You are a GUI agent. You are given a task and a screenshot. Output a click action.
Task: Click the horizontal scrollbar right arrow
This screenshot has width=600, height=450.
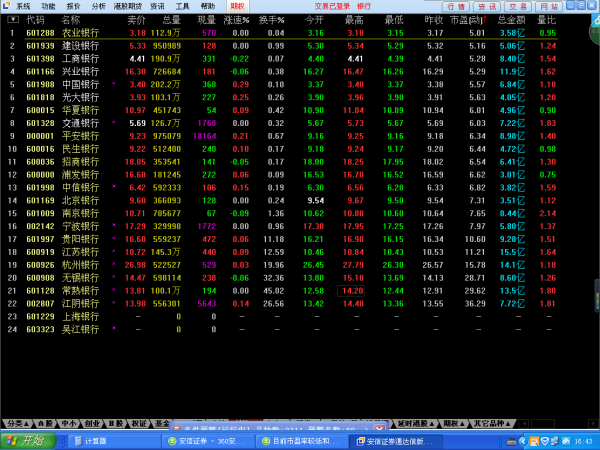(x=593, y=423)
